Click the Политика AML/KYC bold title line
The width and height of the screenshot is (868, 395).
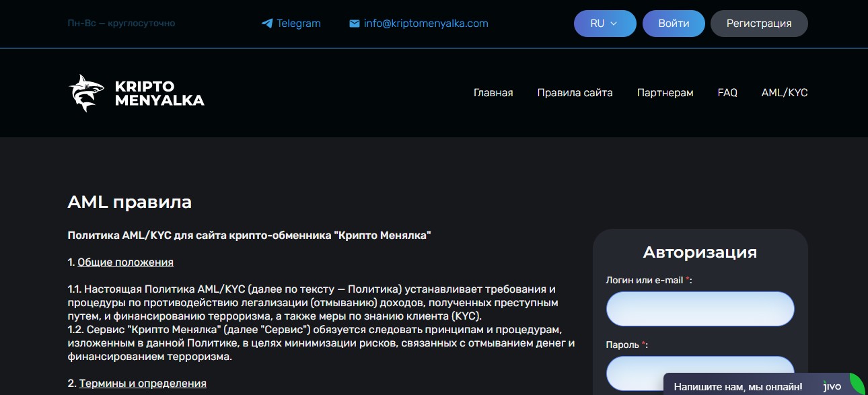coord(250,236)
